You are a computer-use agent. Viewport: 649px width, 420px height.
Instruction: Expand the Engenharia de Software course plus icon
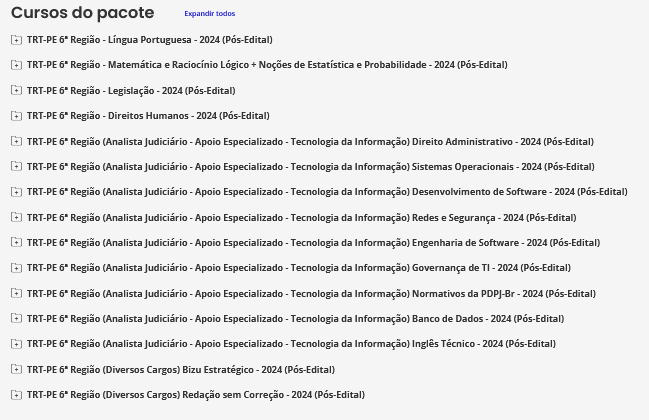pyautogui.click(x=16, y=243)
